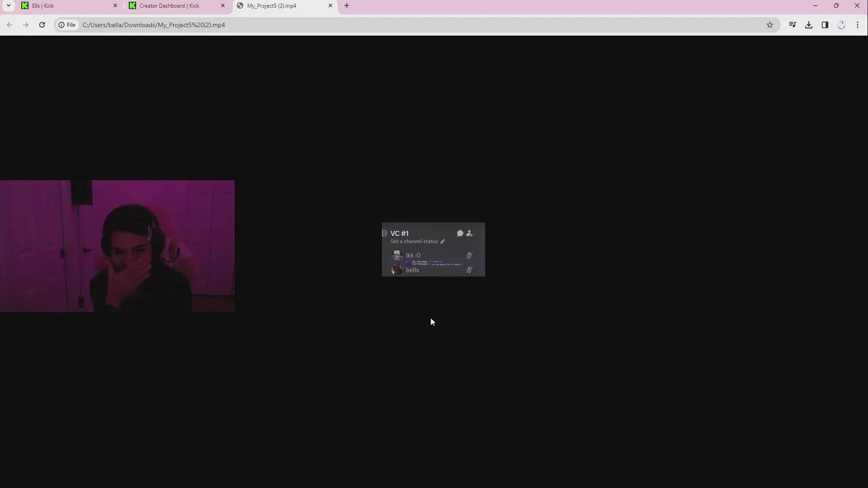Reload the page with the refresh icon
Image resolution: width=868 pixels, height=488 pixels.
[x=42, y=25]
